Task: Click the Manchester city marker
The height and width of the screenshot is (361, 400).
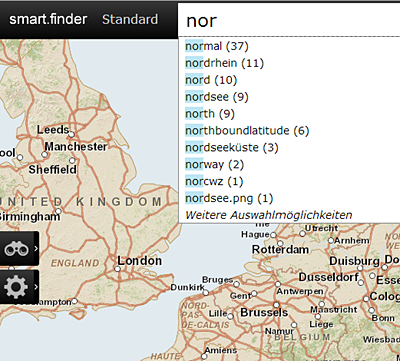Action: click(x=44, y=155)
